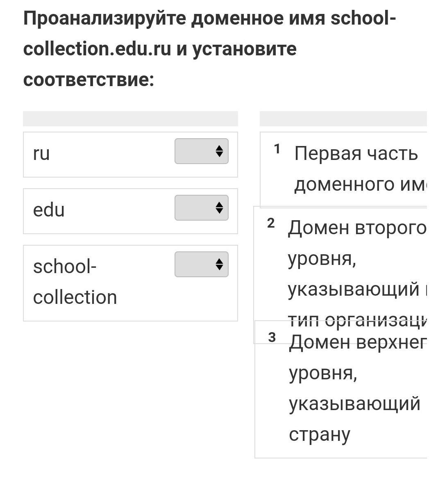
Task: Click the number 1 option marker
Action: pos(277,149)
